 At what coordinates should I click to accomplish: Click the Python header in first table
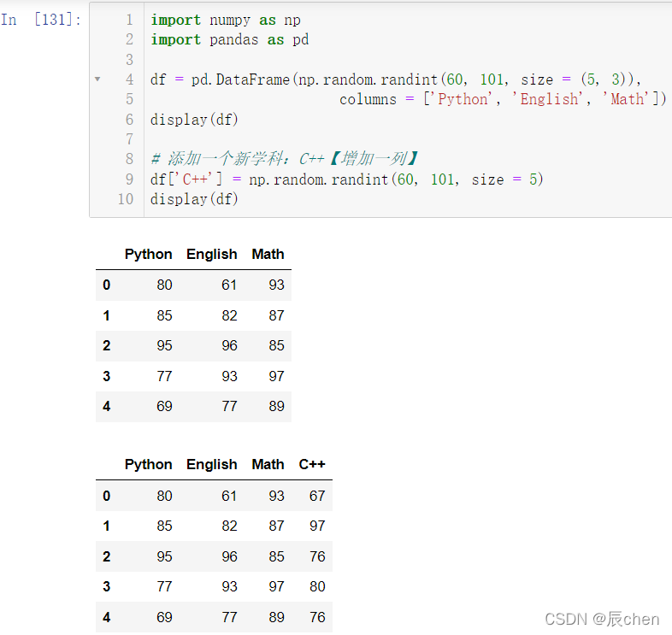[148, 254]
